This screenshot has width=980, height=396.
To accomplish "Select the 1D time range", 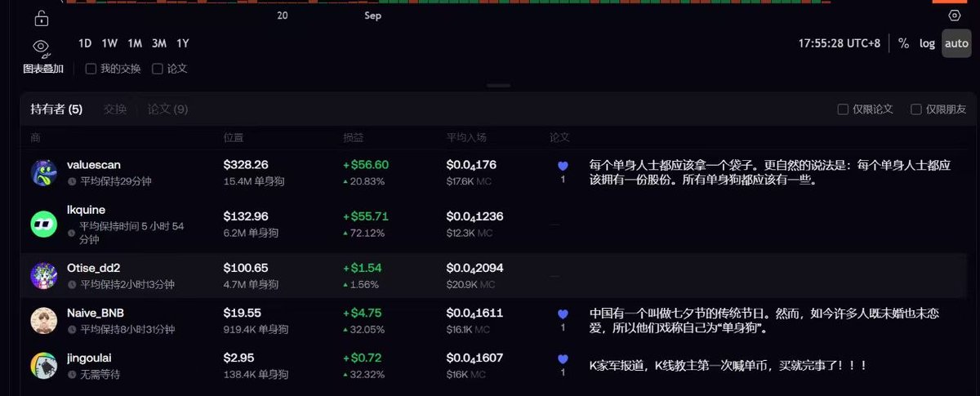I will pyautogui.click(x=85, y=43).
